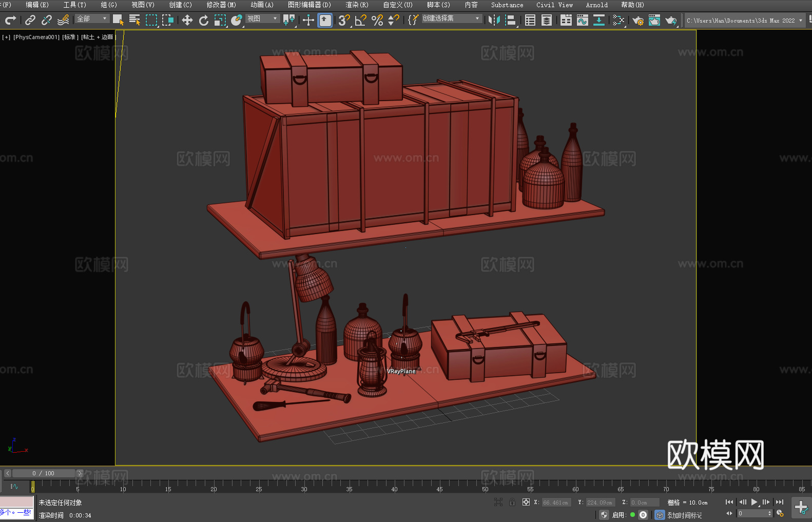Screen dimensions: 812x522
Task: Toggle Window/Crossing selection mode
Action: [168, 20]
